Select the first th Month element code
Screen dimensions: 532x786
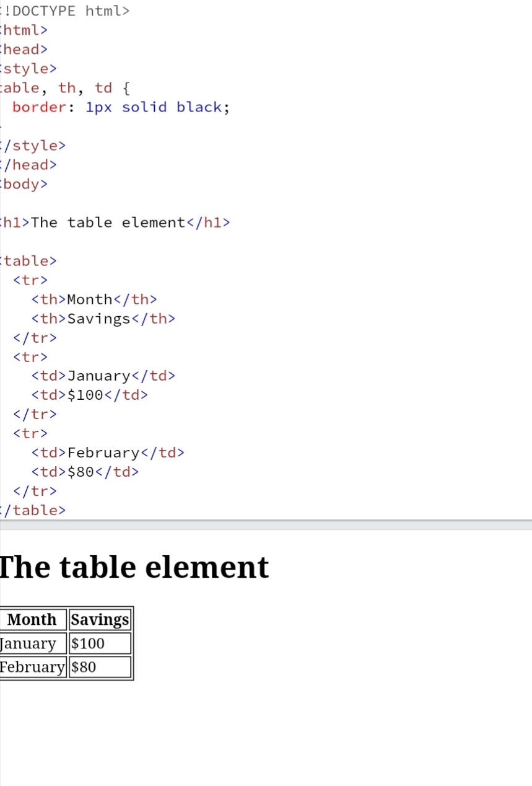pos(93,299)
